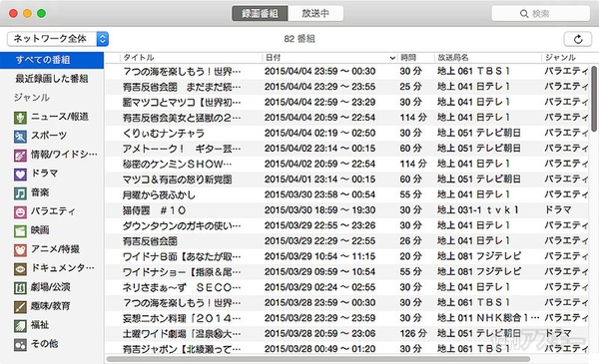Viewport: 599px width, 364px height.
Task: Select the row アメトーーク！ ギター芸
Action: (x=346, y=149)
